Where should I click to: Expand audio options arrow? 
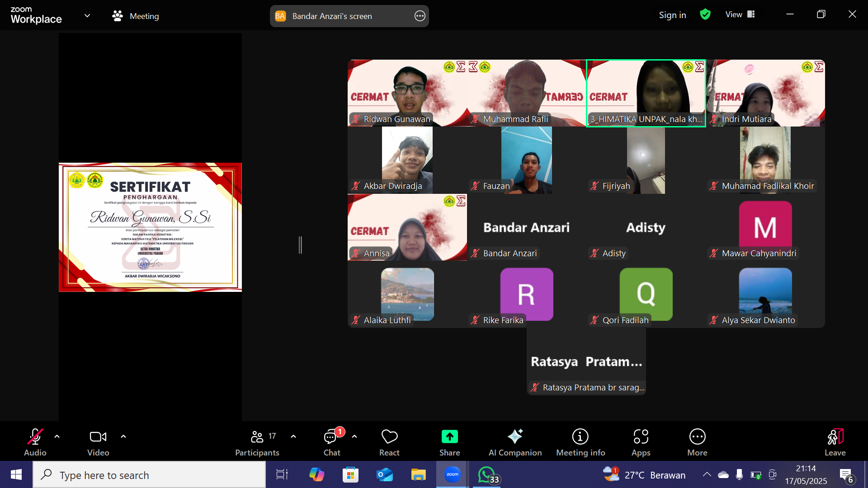(x=57, y=436)
